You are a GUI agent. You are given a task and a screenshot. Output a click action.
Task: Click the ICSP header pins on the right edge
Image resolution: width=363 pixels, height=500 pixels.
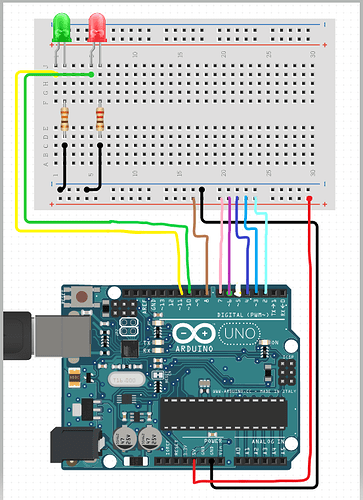point(287,372)
